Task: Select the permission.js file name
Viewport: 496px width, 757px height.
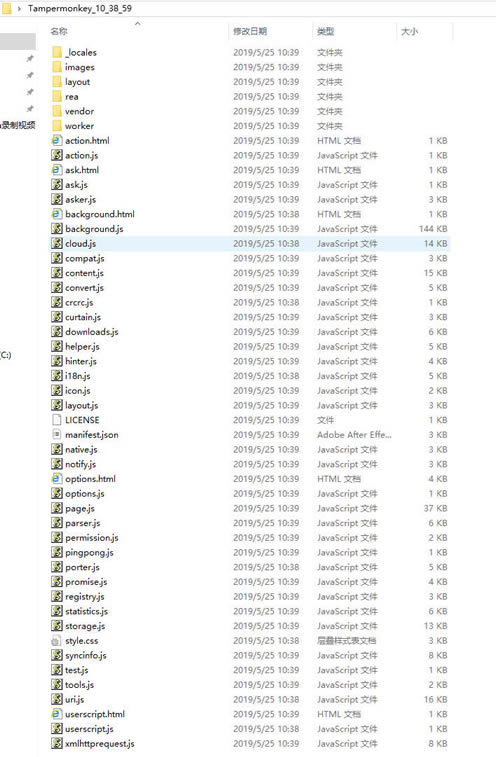Action: [x=92, y=537]
